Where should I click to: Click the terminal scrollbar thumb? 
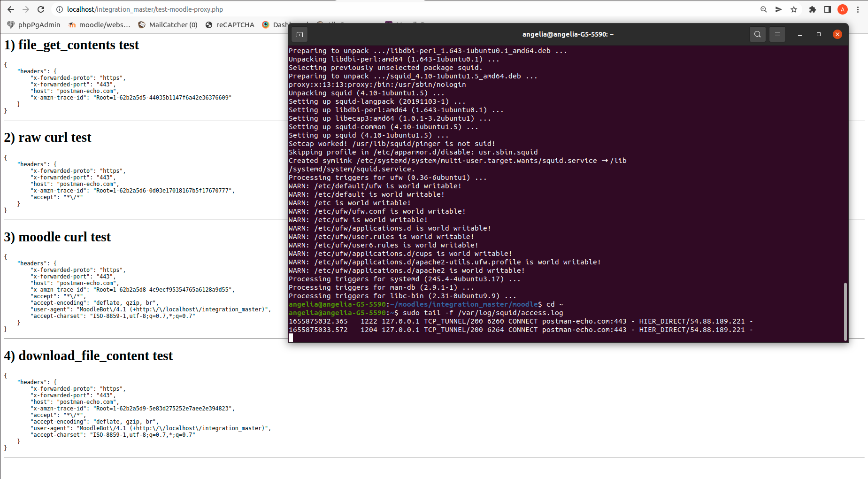[845, 311]
